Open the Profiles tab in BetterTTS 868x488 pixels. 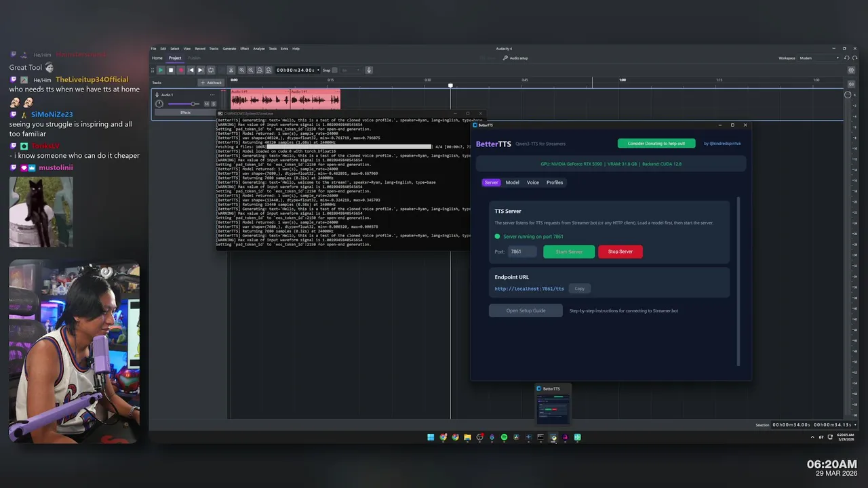pos(555,182)
